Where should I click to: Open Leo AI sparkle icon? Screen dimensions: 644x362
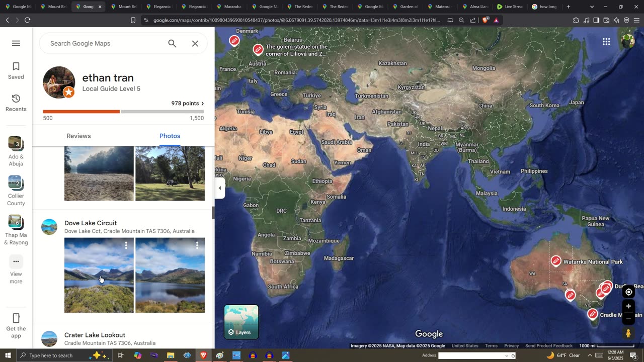point(616,20)
